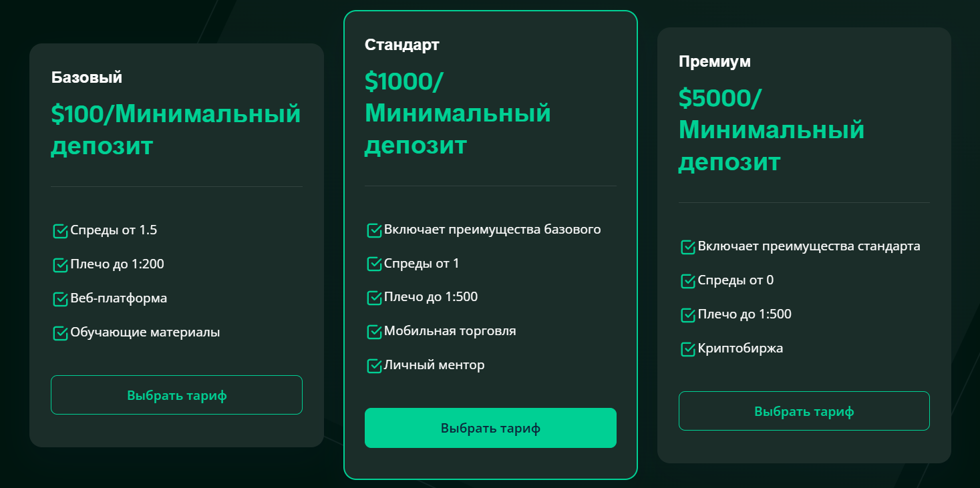The width and height of the screenshot is (980, 488).
Task: Click the checkmark next to «Спреды от 0»
Action: click(x=687, y=280)
